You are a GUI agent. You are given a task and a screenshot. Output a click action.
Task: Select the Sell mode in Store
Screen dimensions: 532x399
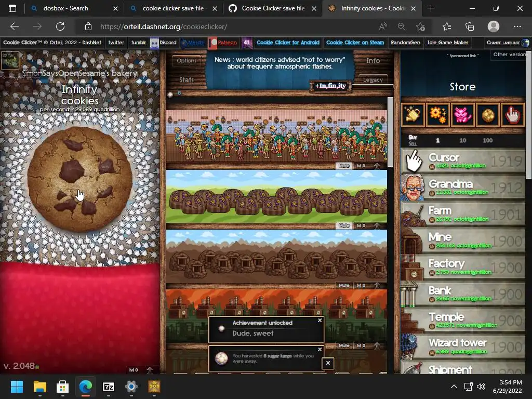(413, 143)
